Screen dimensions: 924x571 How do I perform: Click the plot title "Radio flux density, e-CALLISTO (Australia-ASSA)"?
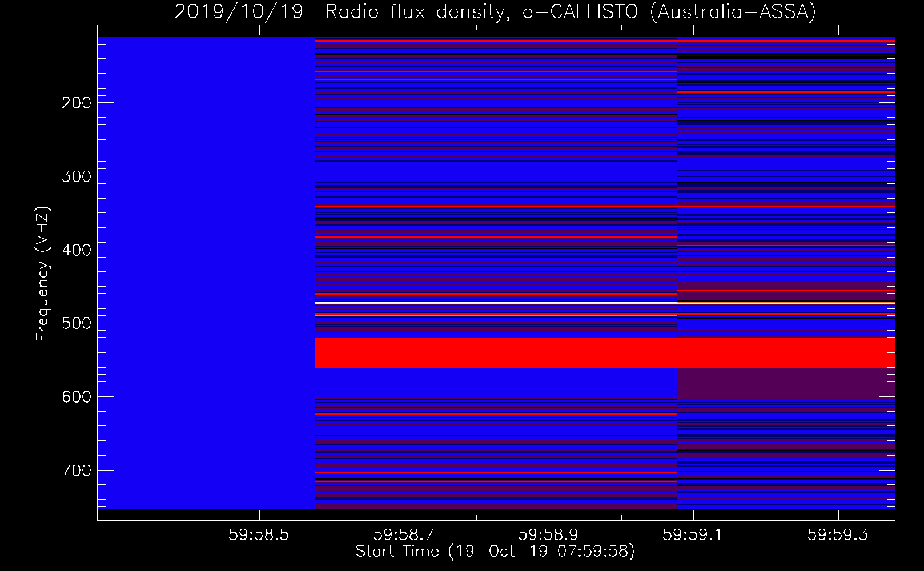pyautogui.click(x=570, y=12)
